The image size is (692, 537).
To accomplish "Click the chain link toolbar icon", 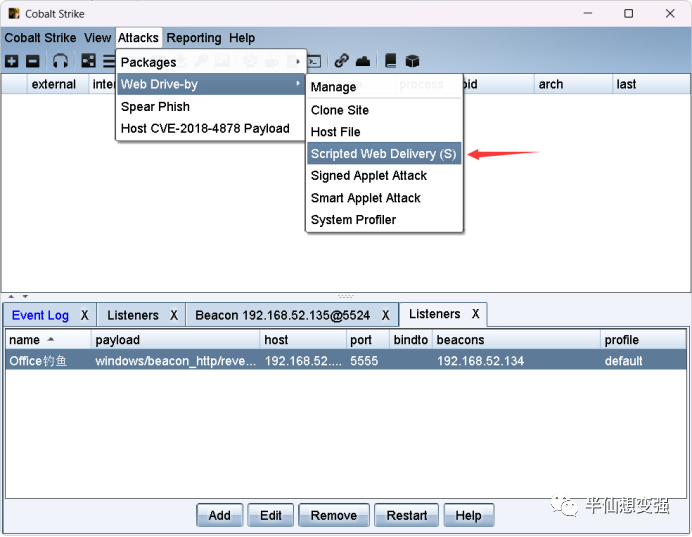I will 342,61.
